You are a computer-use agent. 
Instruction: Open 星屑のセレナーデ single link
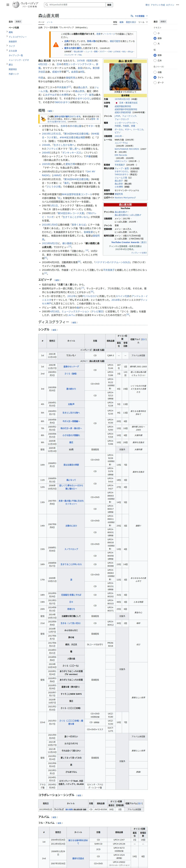point(71,367)
